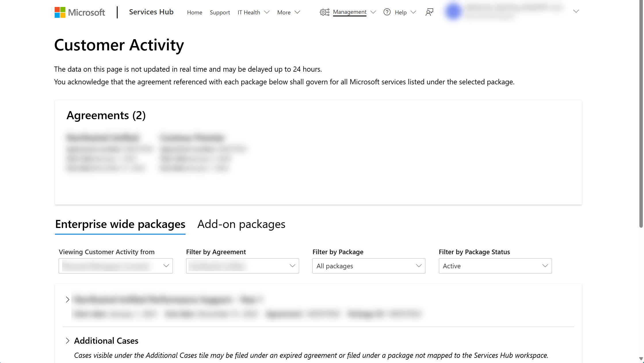Expand the enterprise package row chevron
Screen dimensions: 644x363
[67, 299]
